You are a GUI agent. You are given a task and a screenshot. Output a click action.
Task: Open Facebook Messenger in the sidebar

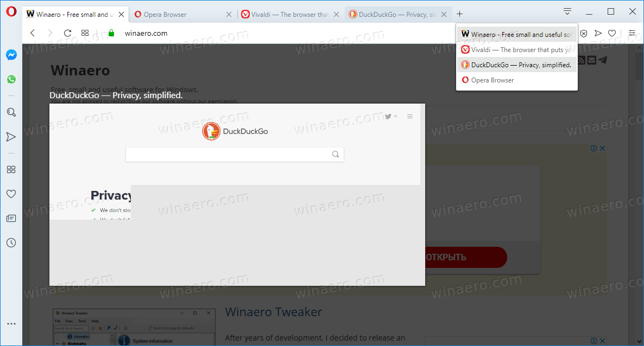tap(11, 55)
